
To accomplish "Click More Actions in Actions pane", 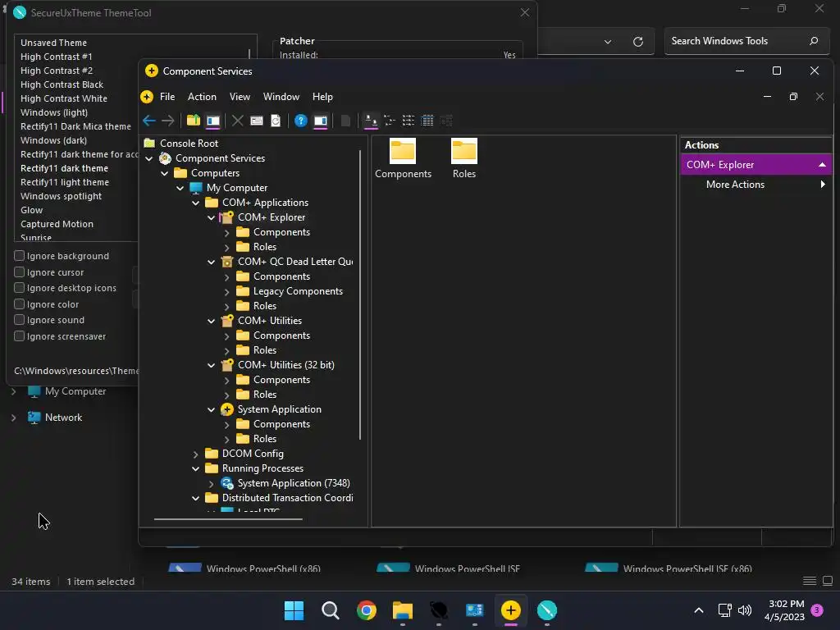I will tap(735, 185).
